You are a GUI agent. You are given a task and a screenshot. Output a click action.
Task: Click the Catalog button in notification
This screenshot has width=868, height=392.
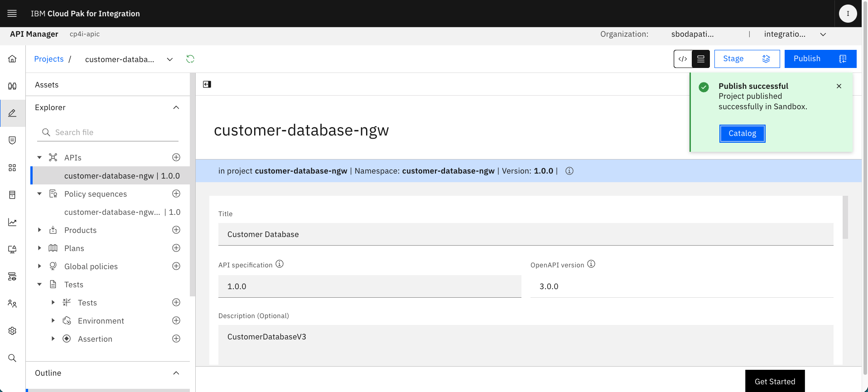[x=743, y=134]
